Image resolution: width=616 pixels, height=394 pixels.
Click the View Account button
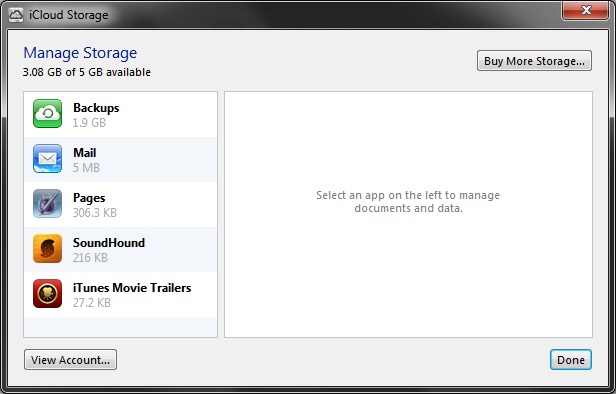pos(70,360)
